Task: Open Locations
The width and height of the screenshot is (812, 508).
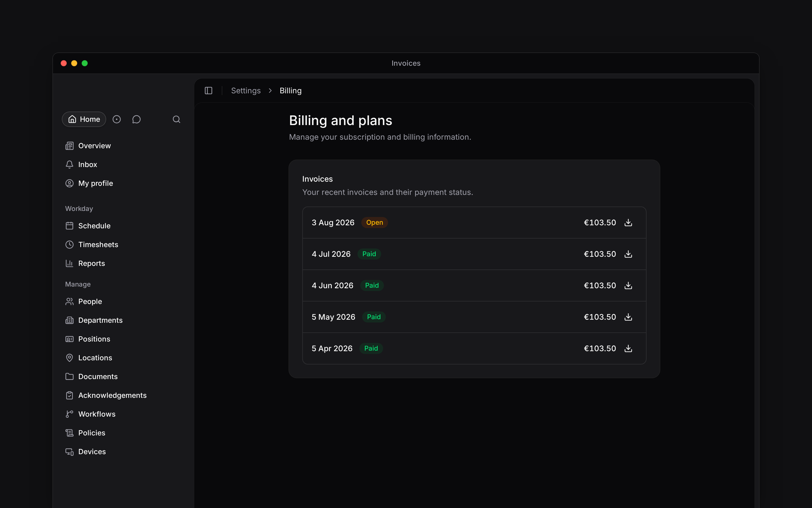Action: 89,358
